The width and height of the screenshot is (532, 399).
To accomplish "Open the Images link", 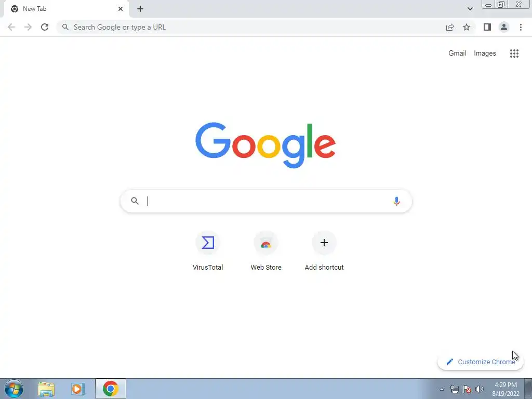I will pyautogui.click(x=485, y=54).
